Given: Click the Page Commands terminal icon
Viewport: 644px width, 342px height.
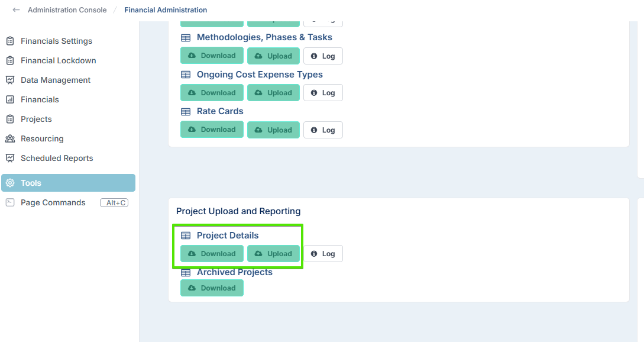Looking at the screenshot, I should [10, 202].
